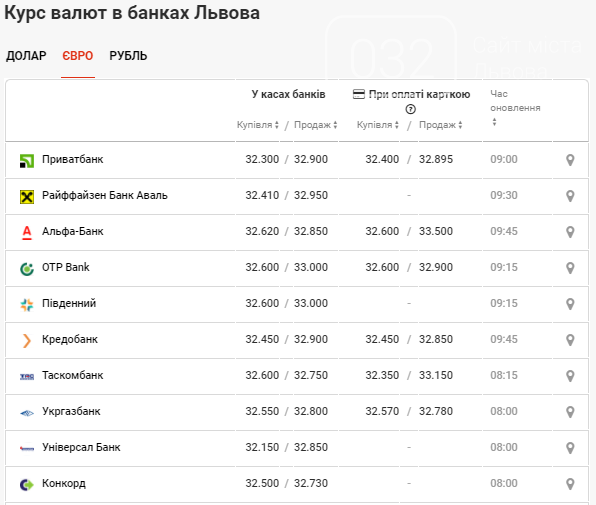This screenshot has height=505, width=596.
Task: Show Райффайзен Банк Аваль map pin
Action: (570, 196)
